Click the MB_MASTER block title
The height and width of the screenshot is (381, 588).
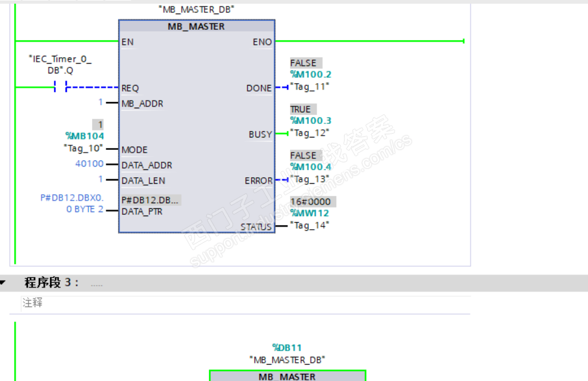pyautogui.click(x=197, y=27)
